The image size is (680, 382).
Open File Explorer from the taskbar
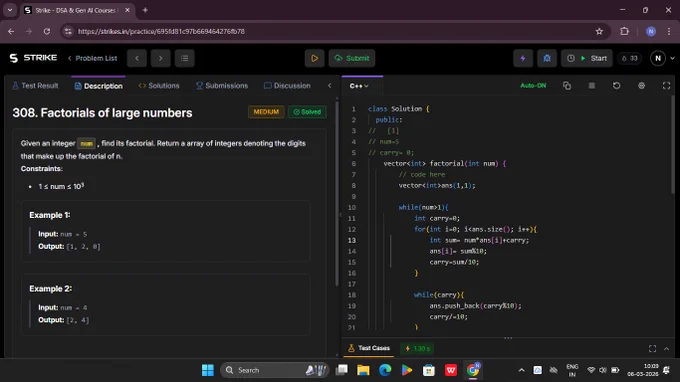(363, 370)
